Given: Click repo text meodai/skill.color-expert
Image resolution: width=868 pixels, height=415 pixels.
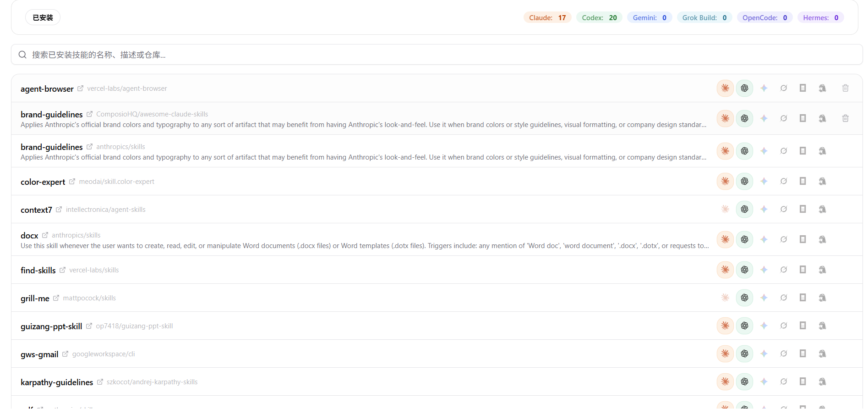Looking at the screenshot, I should point(116,182).
